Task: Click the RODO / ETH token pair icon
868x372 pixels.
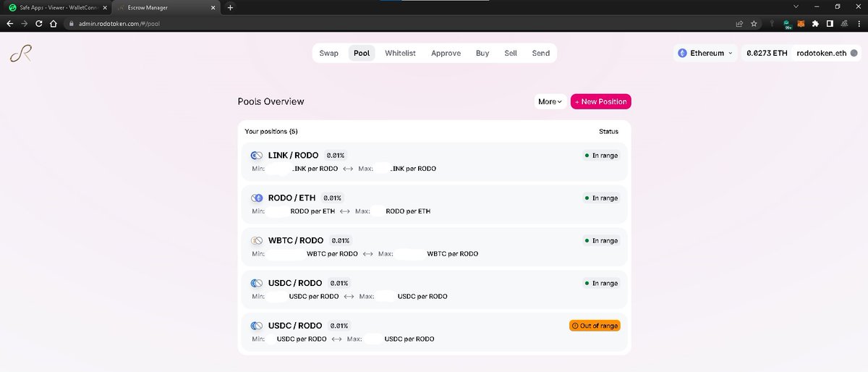Action: [255, 198]
